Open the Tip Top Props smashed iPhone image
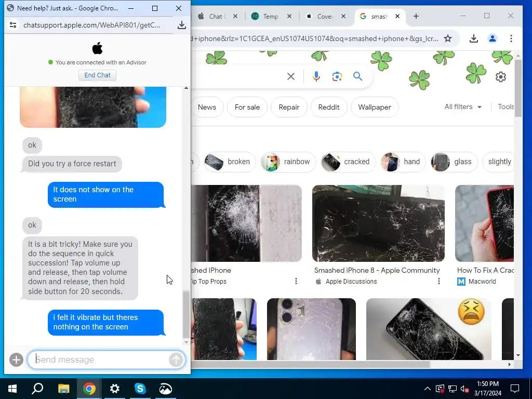Image resolution: width=532 pixels, height=399 pixels. point(246,223)
